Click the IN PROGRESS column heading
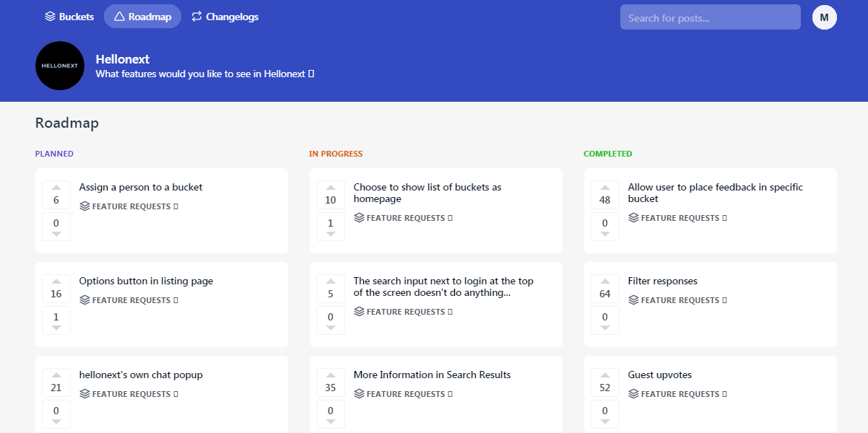Image resolution: width=868 pixels, height=433 pixels. click(x=336, y=154)
